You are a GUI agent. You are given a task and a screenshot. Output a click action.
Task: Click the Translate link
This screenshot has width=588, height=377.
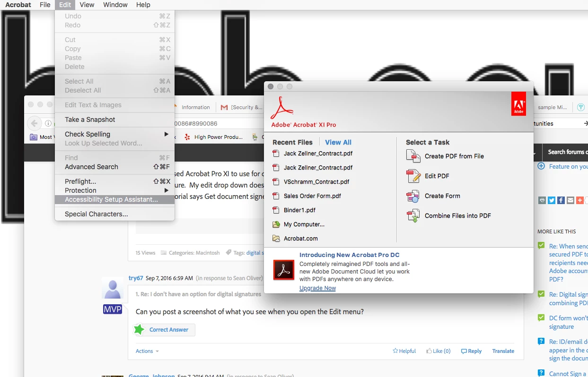tap(503, 351)
